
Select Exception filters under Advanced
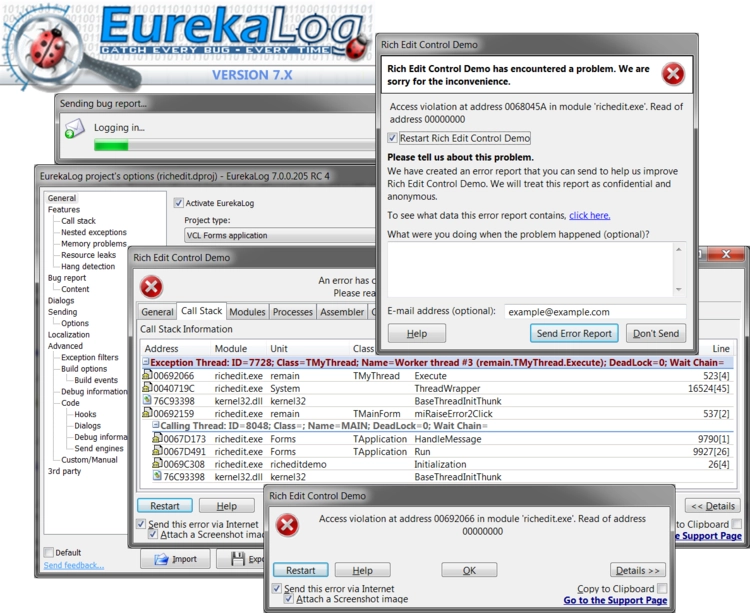(89, 357)
